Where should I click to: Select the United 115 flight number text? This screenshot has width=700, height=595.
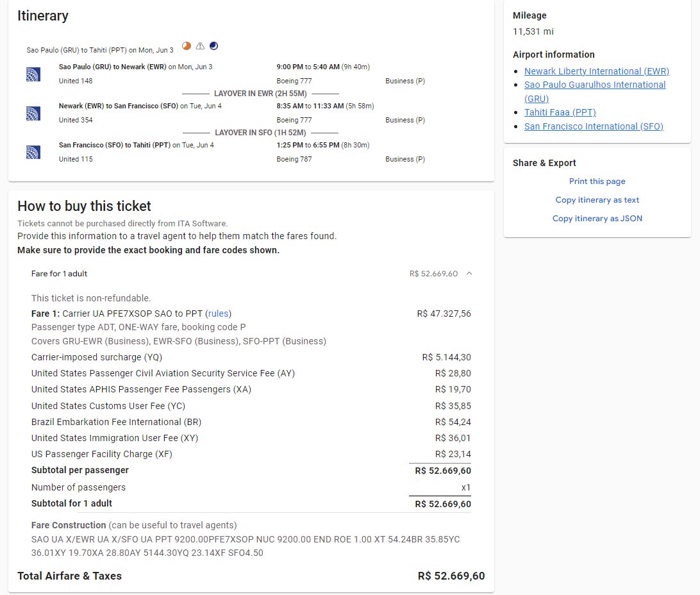(76, 159)
